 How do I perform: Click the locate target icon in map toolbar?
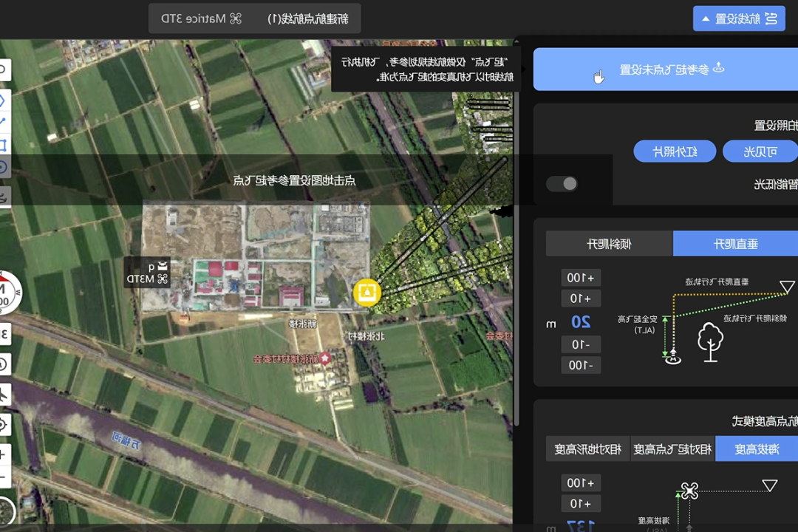(4, 424)
